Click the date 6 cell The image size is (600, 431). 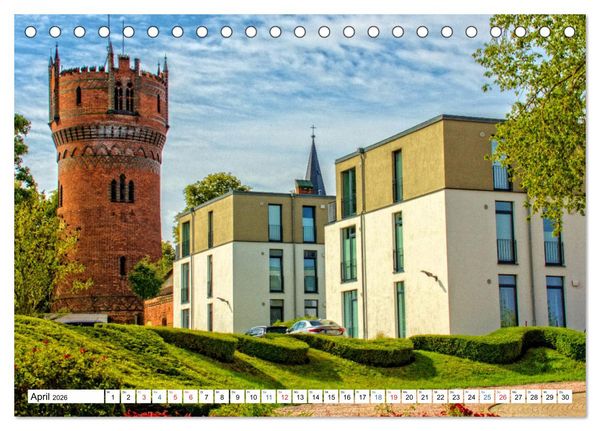(x=191, y=397)
